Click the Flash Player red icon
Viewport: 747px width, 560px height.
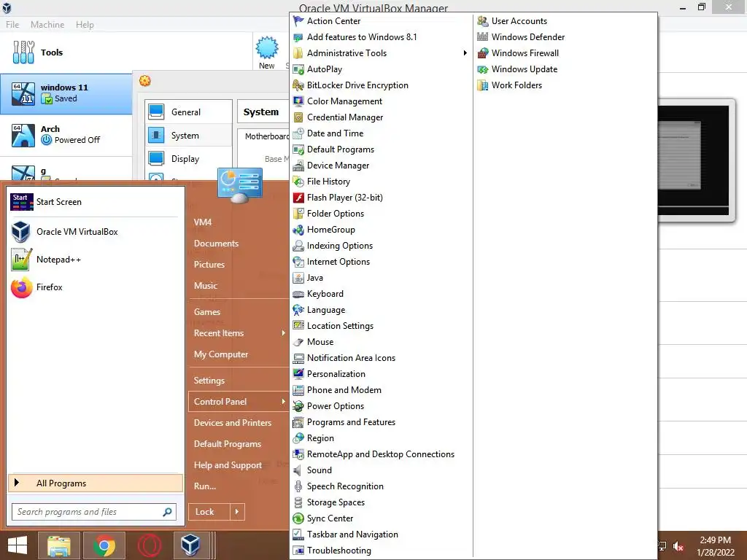coord(298,198)
